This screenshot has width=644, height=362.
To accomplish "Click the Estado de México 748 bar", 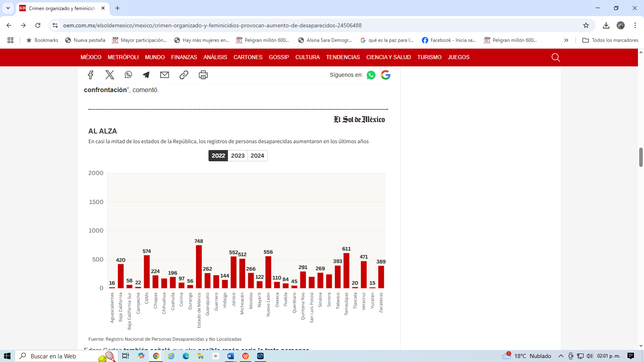I will pyautogui.click(x=199, y=267).
